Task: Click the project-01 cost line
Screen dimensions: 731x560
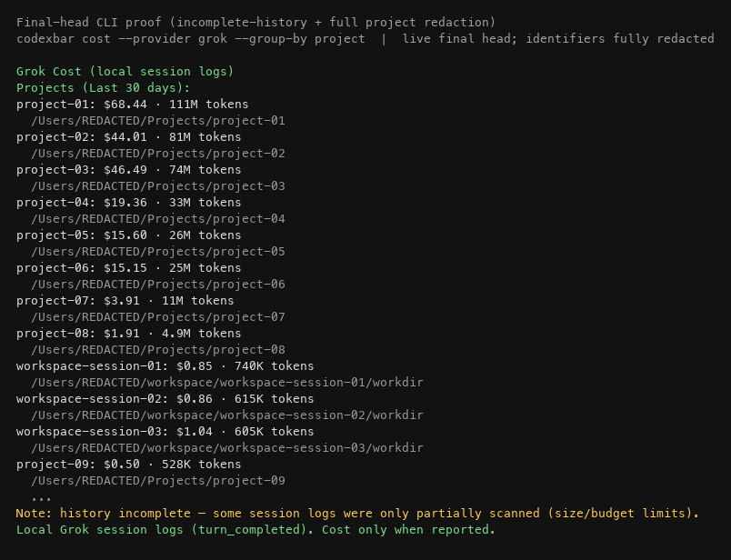Action: [x=133, y=104]
